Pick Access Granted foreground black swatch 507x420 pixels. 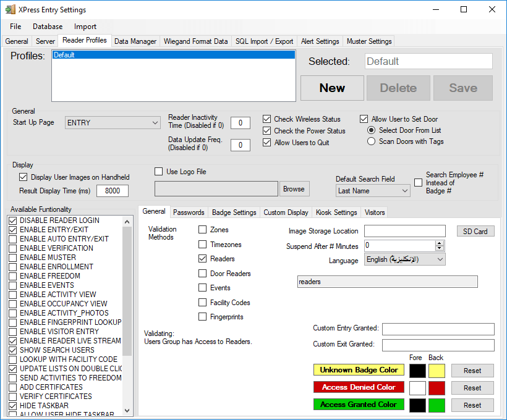[417, 405]
